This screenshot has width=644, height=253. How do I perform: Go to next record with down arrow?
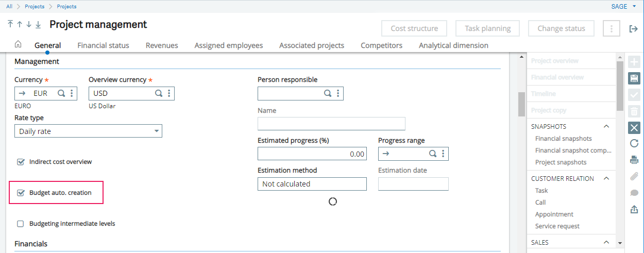[29, 24]
